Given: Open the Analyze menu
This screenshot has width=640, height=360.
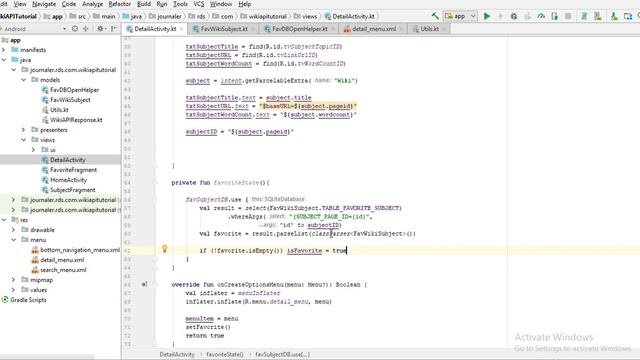Looking at the screenshot, I should tap(93, 4).
